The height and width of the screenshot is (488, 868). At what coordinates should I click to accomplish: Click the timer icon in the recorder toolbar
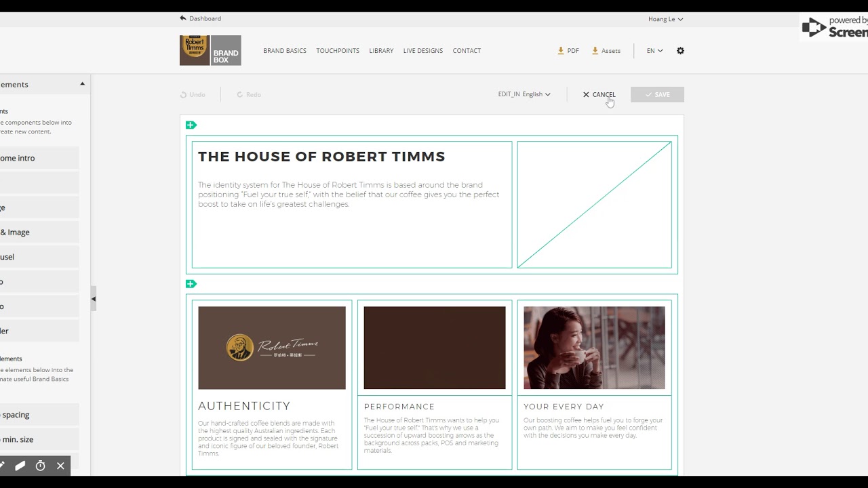pos(40,466)
